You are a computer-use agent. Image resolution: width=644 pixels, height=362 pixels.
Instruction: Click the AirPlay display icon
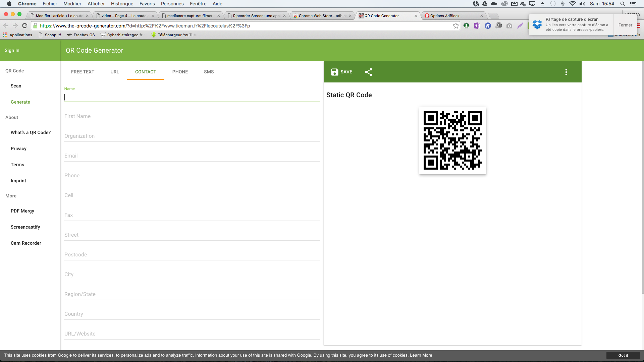click(532, 4)
